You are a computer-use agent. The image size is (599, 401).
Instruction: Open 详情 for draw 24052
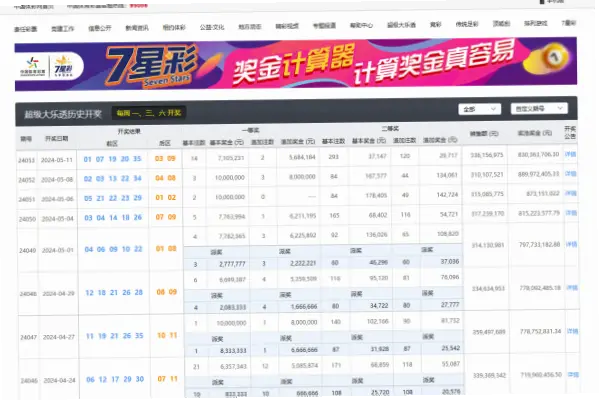(570, 174)
